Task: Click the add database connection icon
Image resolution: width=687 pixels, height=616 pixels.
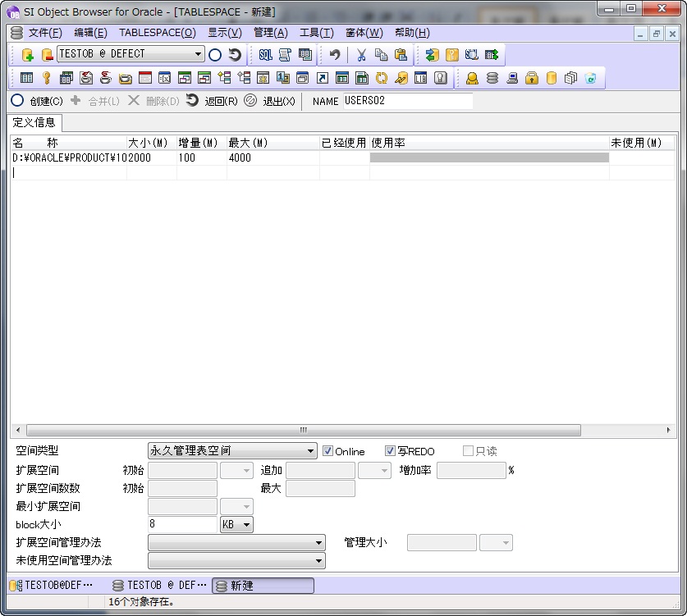Action: point(27,55)
